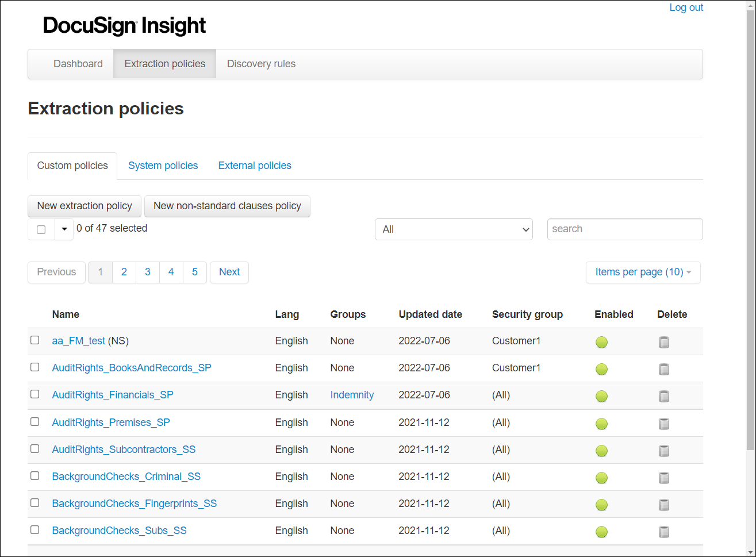Toggle enabled status for aa_FM_test
756x557 pixels.
click(x=601, y=342)
